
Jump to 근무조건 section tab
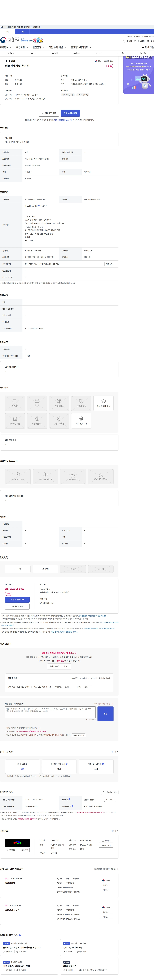pos(33,53)
